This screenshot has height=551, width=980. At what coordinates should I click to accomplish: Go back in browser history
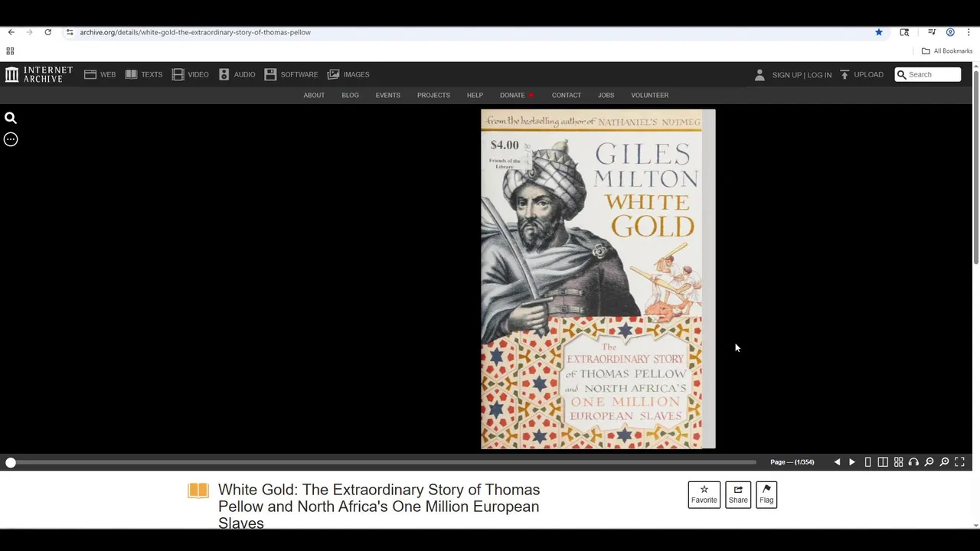pos(11,32)
